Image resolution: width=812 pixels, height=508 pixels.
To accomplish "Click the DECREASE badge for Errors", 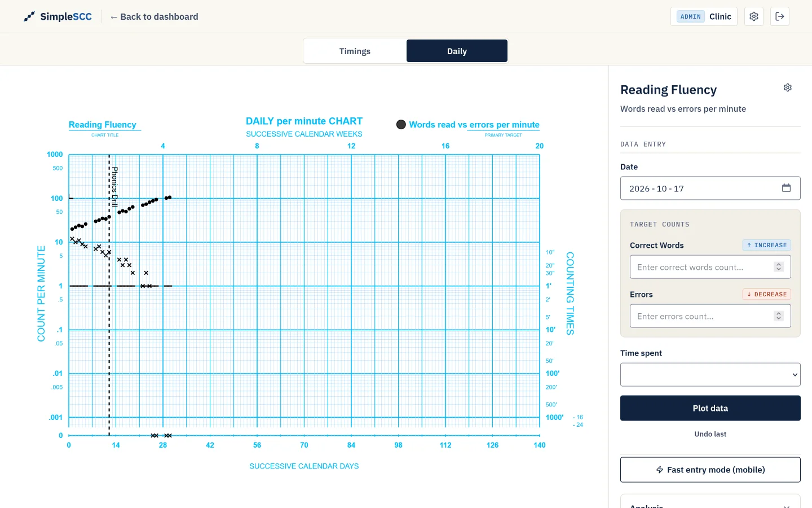I will pos(767,294).
